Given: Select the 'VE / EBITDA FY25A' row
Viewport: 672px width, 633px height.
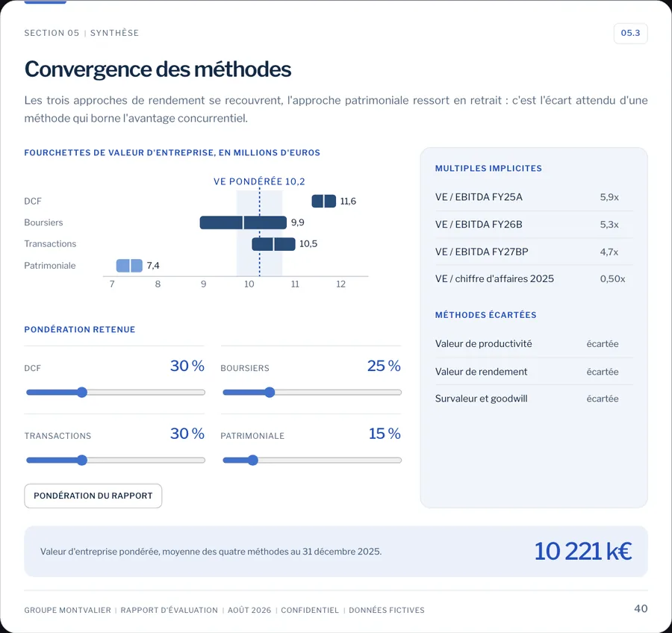Looking at the screenshot, I should click(x=534, y=197).
